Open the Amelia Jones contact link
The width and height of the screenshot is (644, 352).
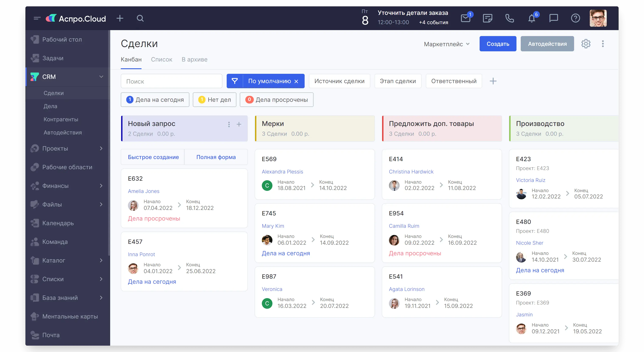[143, 191]
